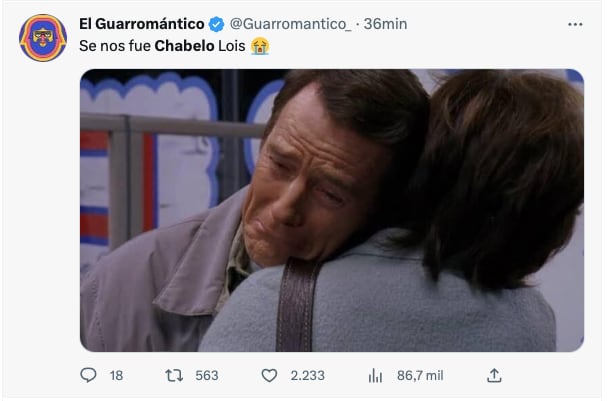Click the El Guarromántico display name
The image size is (607, 401).
pyautogui.click(x=142, y=24)
